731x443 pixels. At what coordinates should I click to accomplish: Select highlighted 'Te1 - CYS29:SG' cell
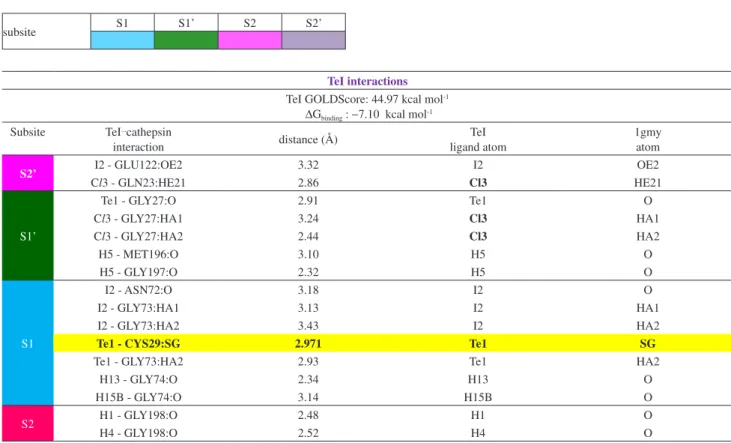138,344
